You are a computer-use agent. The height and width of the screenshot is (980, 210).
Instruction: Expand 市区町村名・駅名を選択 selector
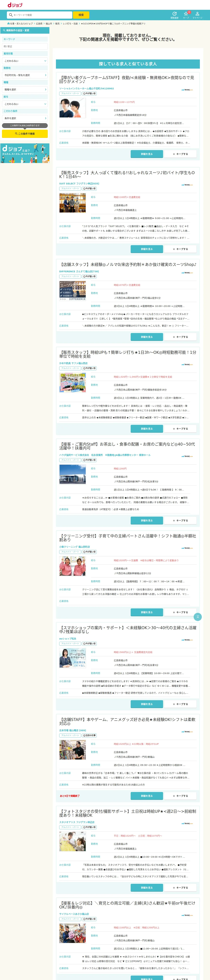coord(25,75)
